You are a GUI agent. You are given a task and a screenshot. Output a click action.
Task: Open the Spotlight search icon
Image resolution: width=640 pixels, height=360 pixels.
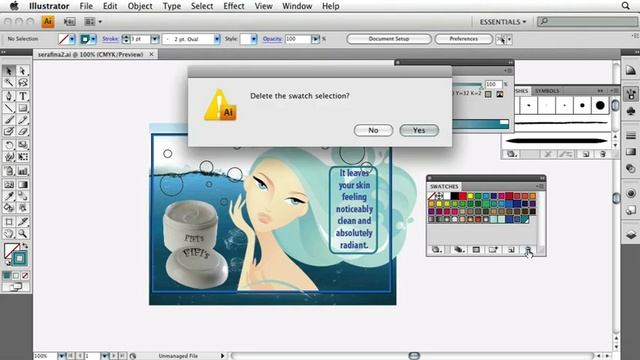coord(625,6)
